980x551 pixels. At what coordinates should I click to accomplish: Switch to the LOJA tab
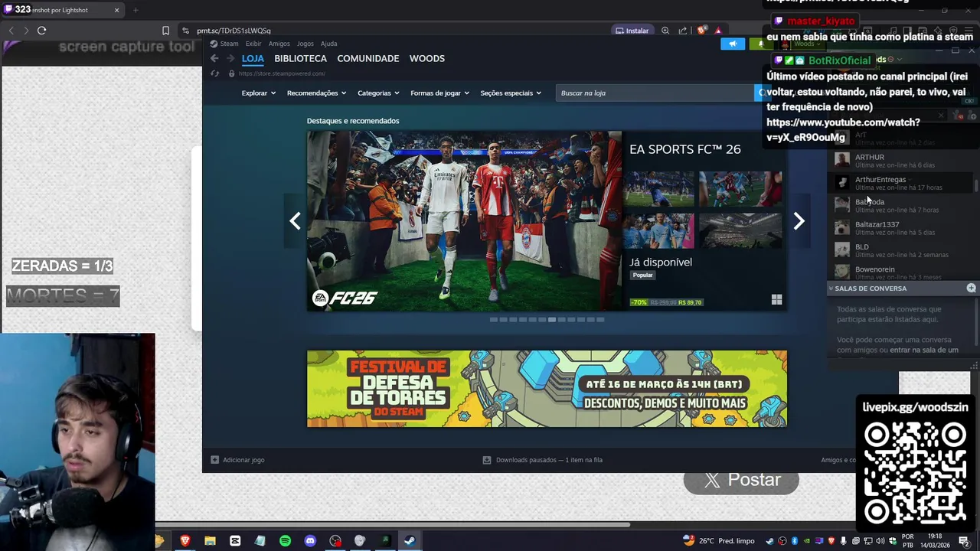click(253, 58)
